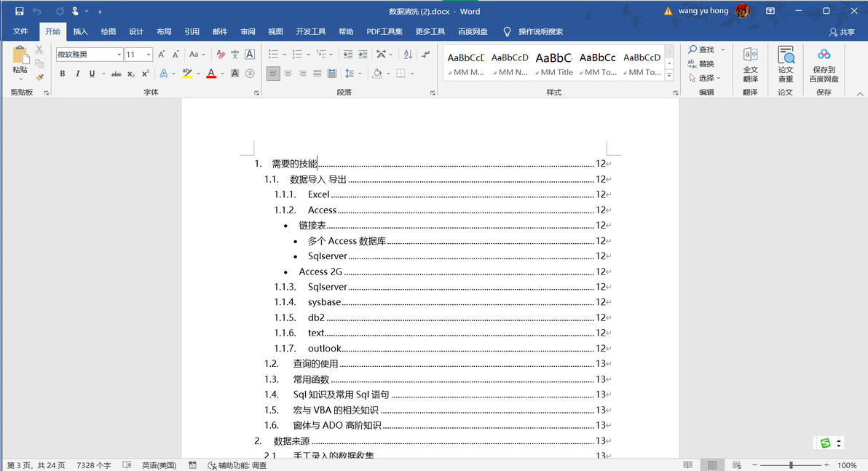The height and width of the screenshot is (471, 868).
Task: Apply the MM Title style
Action: point(554,64)
